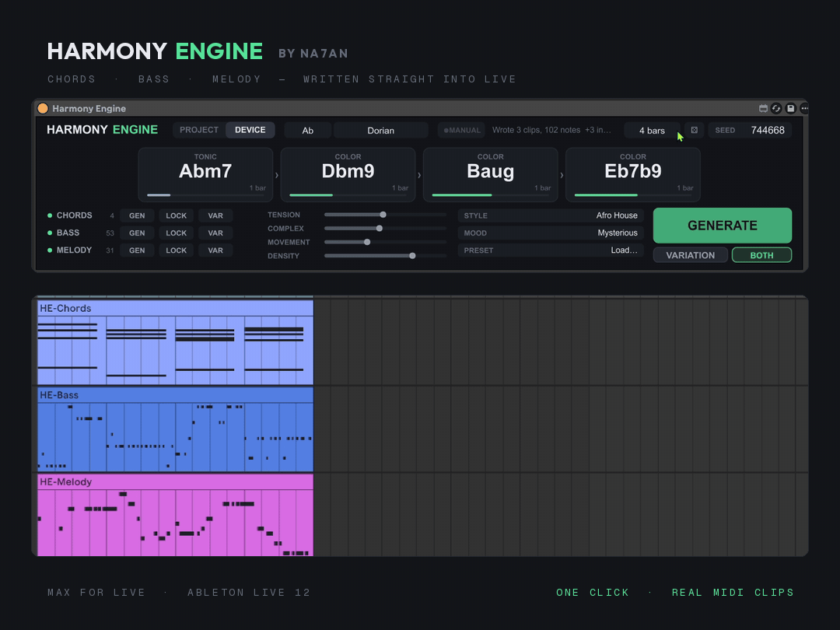Open the PRESET Load… dropdown
The width and height of the screenshot is (840, 630).
pos(551,250)
